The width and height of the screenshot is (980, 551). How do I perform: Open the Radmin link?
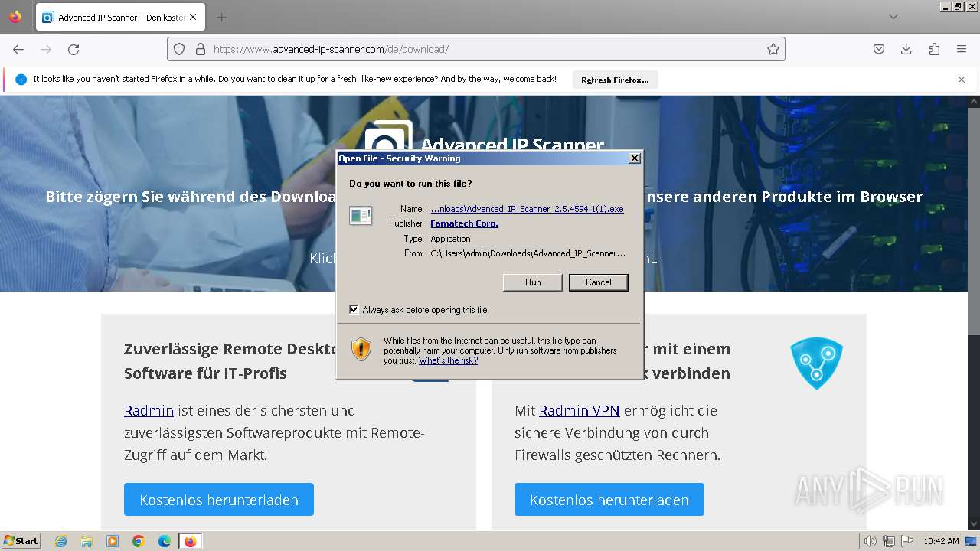tap(149, 410)
